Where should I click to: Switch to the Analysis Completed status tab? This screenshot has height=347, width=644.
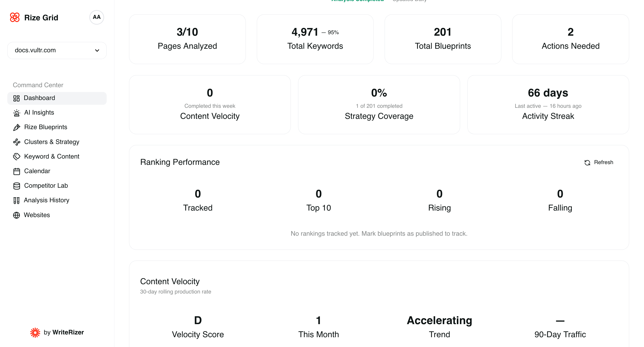pyautogui.click(x=357, y=1)
